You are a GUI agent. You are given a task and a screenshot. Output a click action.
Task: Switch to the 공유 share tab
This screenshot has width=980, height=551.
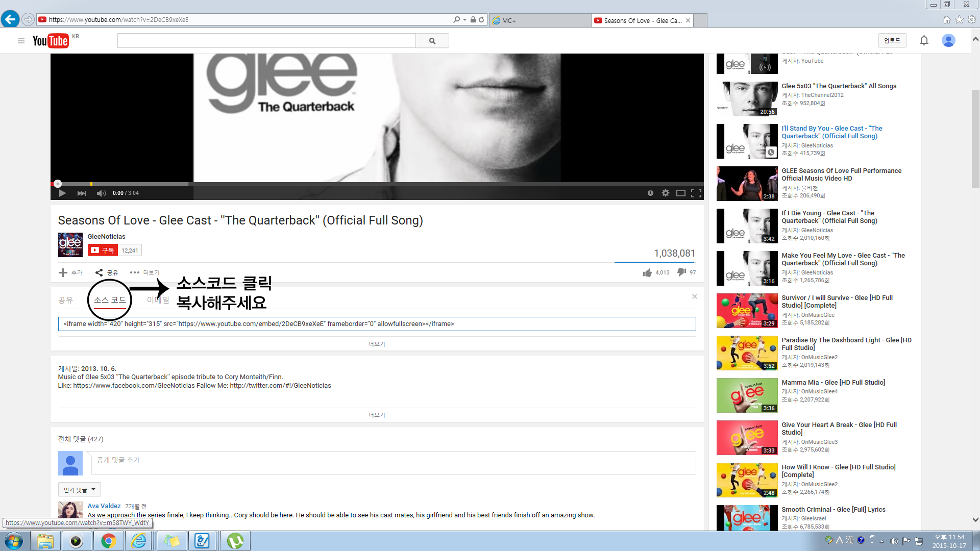tap(65, 300)
